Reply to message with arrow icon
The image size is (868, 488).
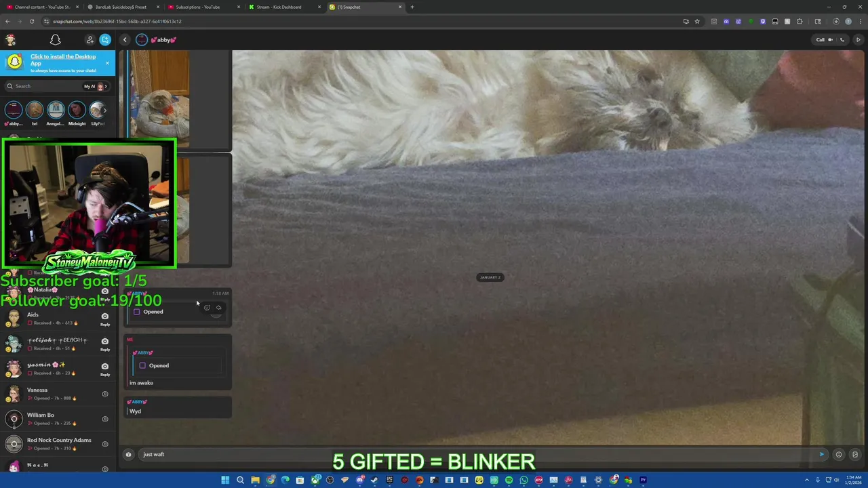218,308
